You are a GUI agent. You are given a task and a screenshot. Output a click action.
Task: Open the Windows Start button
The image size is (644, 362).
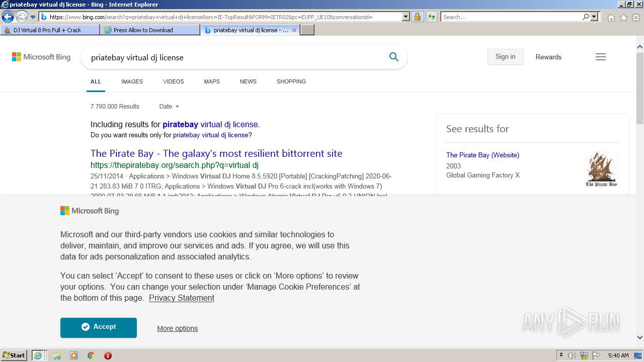pos(14,355)
